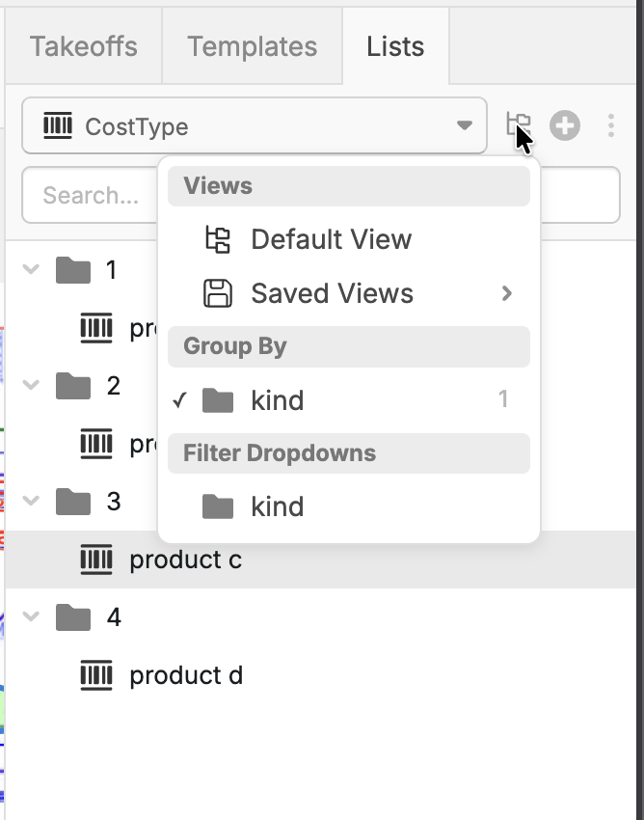Open the CostType dropdown
The image size is (644, 820).
point(254,126)
